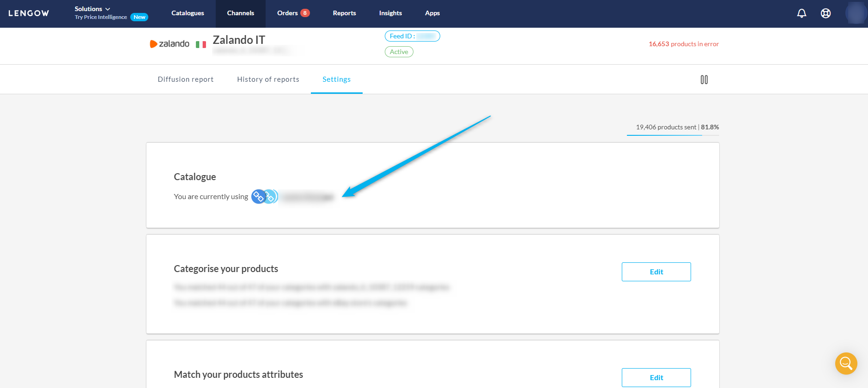Image resolution: width=868 pixels, height=388 pixels.
Task: Open the orange search chat bubble
Action: pos(846,364)
